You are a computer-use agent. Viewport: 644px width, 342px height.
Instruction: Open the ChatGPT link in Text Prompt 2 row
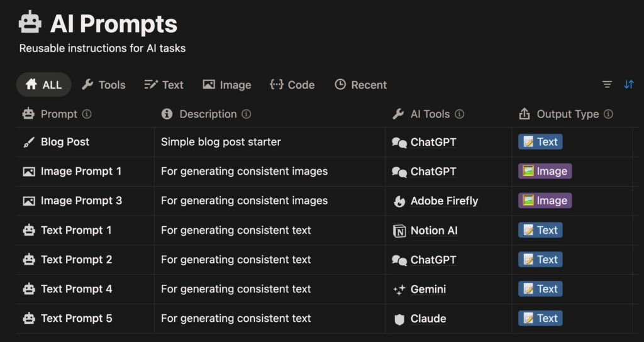[433, 260]
